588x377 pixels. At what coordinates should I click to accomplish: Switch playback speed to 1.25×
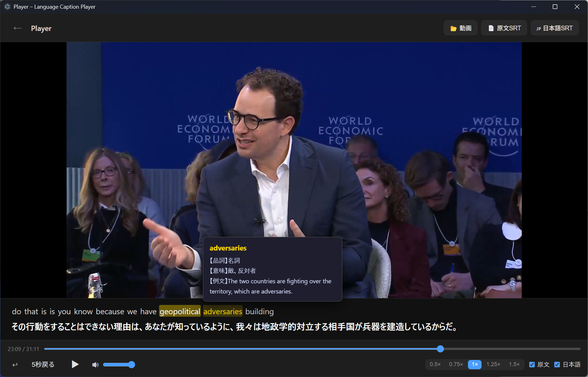(493, 364)
